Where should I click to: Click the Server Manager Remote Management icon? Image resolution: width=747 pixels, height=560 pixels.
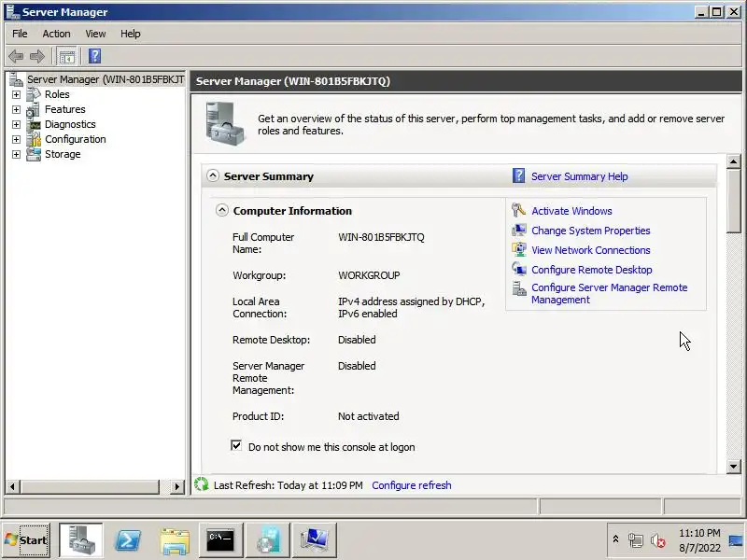[518, 288]
